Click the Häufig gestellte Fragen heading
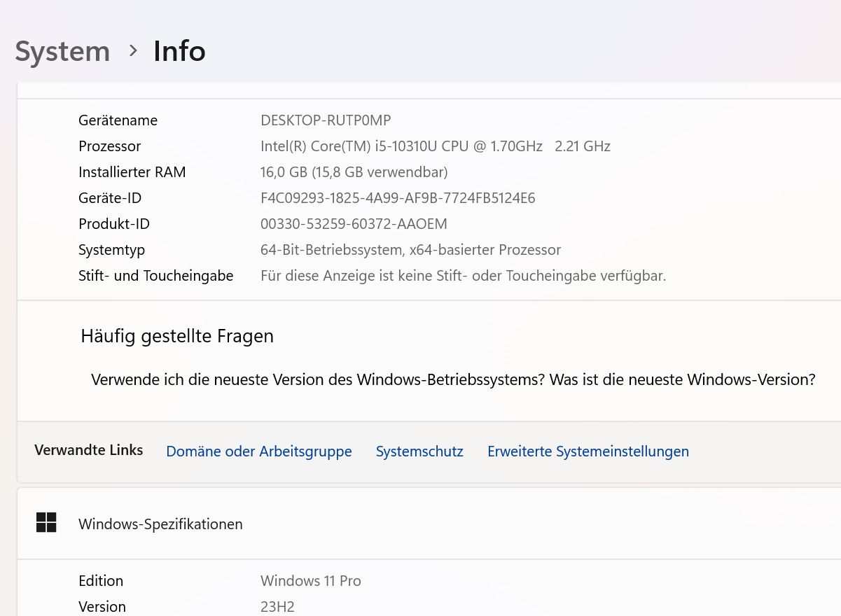The width and height of the screenshot is (841, 616). point(177,336)
